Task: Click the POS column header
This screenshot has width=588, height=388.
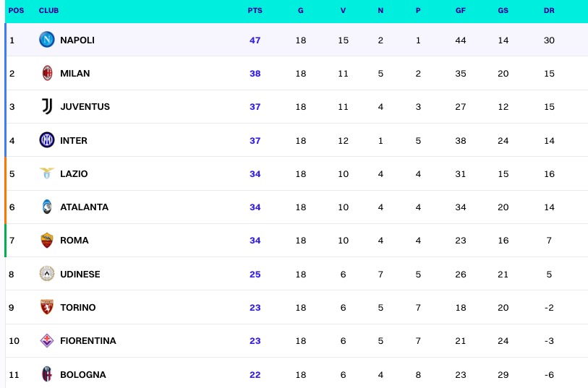Action: pos(14,11)
